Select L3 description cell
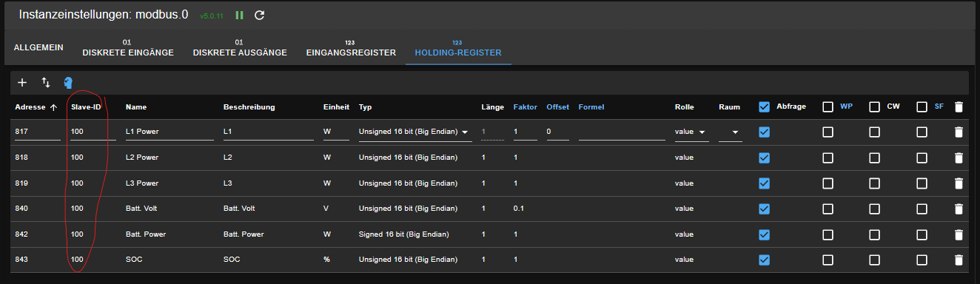 pyautogui.click(x=228, y=183)
